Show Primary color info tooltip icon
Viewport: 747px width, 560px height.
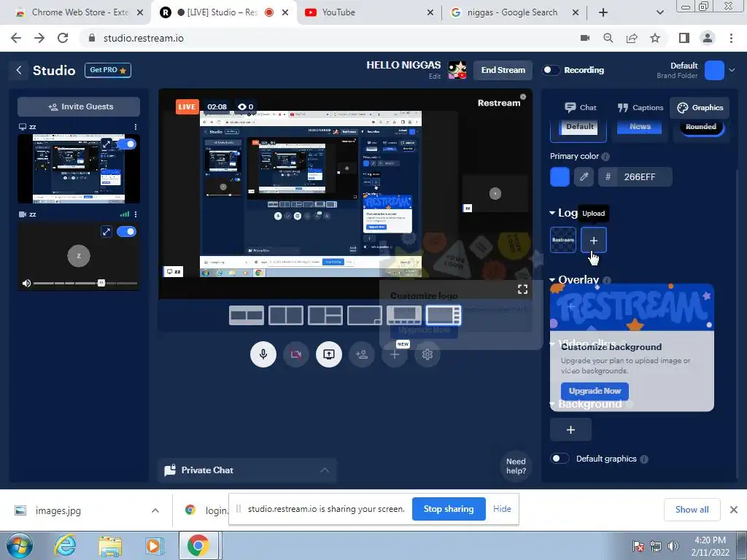point(605,157)
